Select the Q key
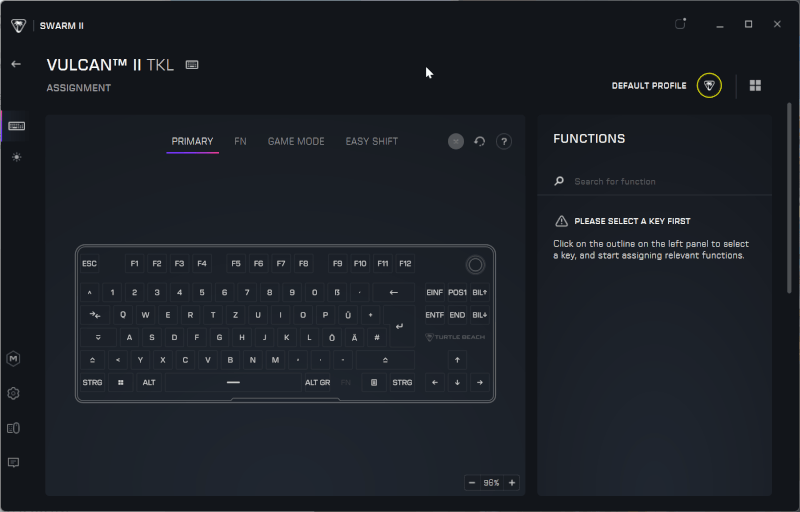 pyautogui.click(x=123, y=315)
